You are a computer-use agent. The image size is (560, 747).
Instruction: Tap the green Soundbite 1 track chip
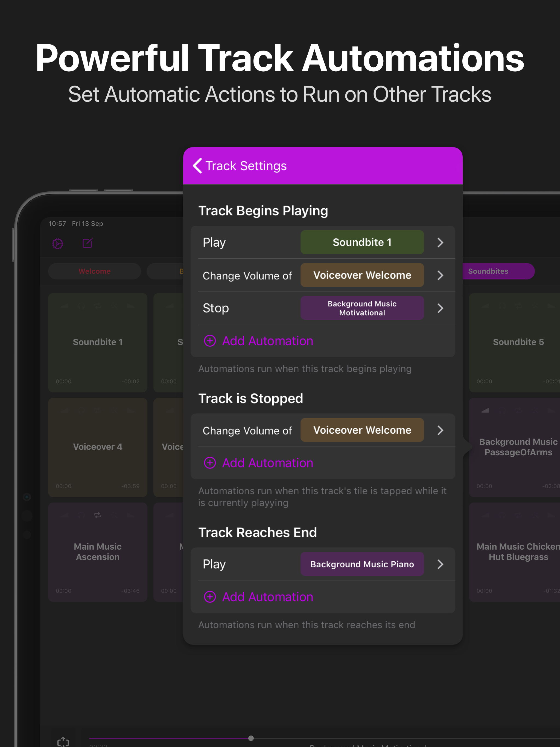(362, 242)
